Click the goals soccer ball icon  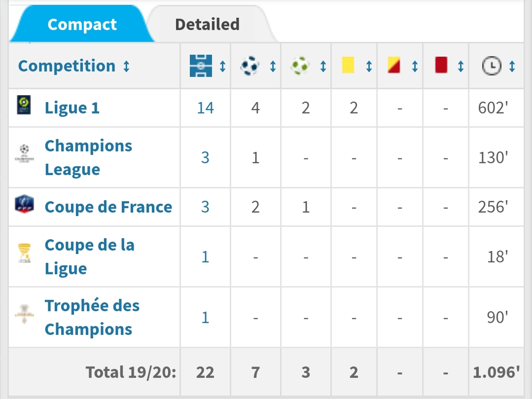click(249, 66)
